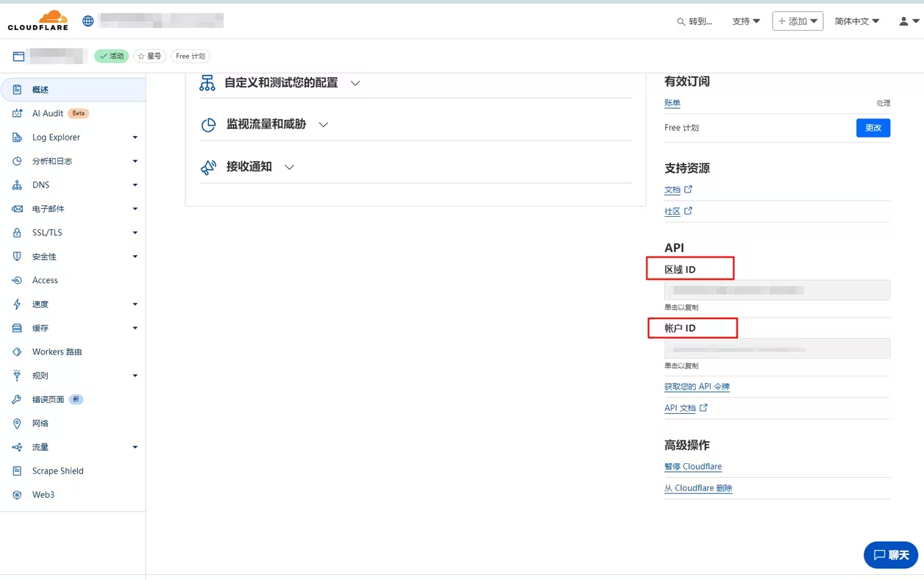Click the SSL/TLS lock icon

coord(17,232)
